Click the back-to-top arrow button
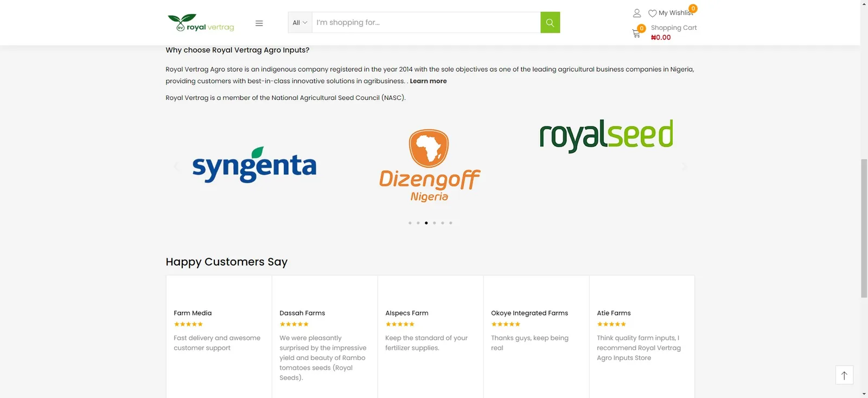 [x=844, y=375]
